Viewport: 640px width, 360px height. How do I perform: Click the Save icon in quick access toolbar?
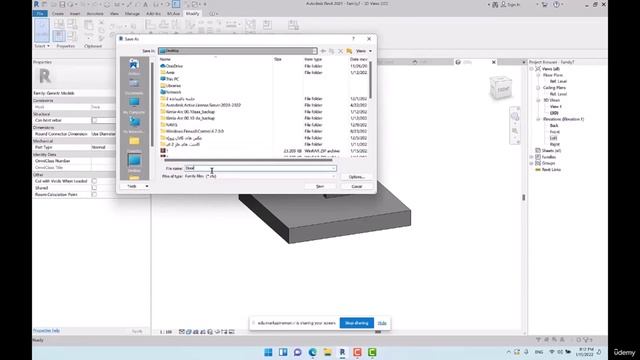[x=62, y=4]
